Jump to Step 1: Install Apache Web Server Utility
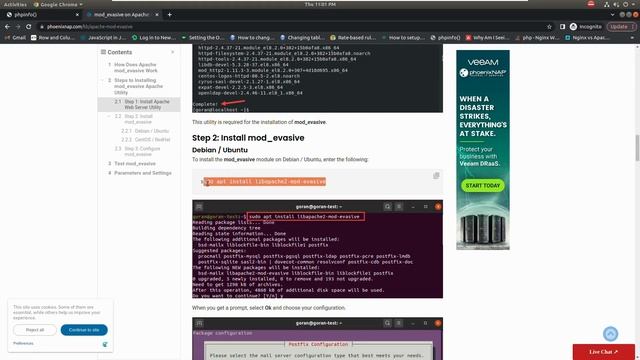 click(x=147, y=104)
